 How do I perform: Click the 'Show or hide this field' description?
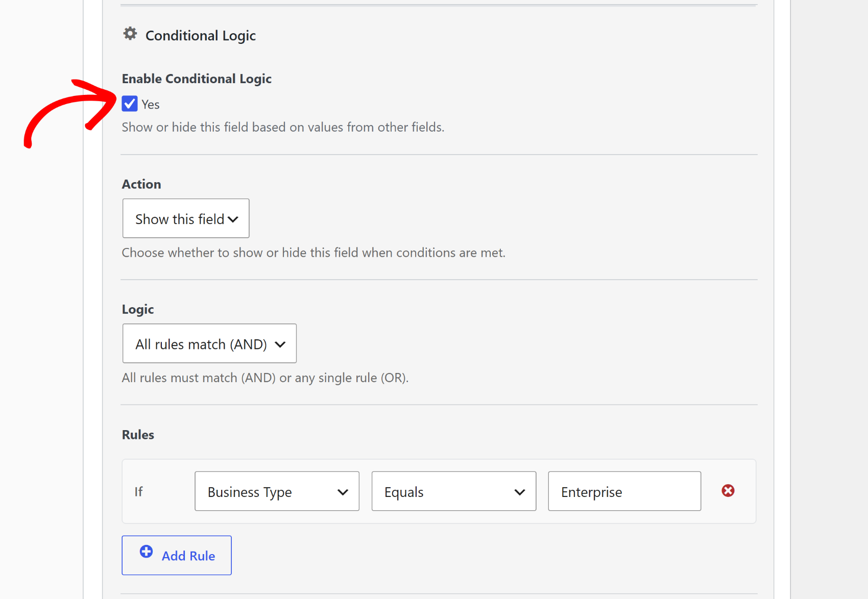coord(283,127)
